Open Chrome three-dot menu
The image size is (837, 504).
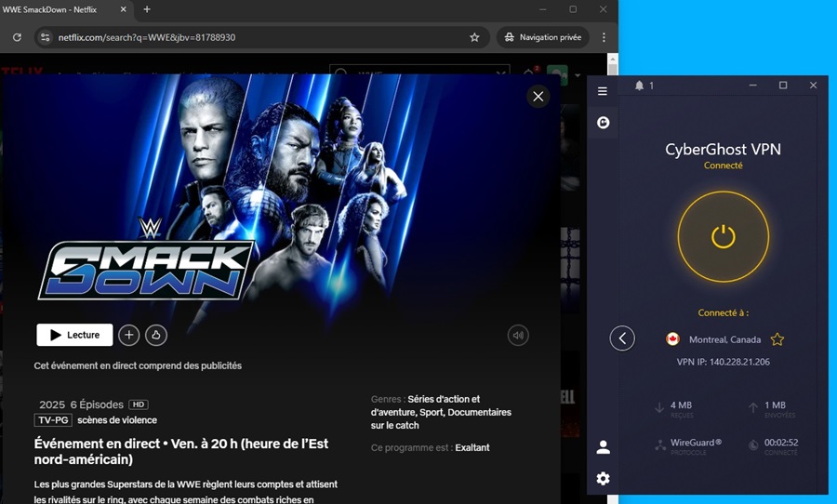pos(604,37)
